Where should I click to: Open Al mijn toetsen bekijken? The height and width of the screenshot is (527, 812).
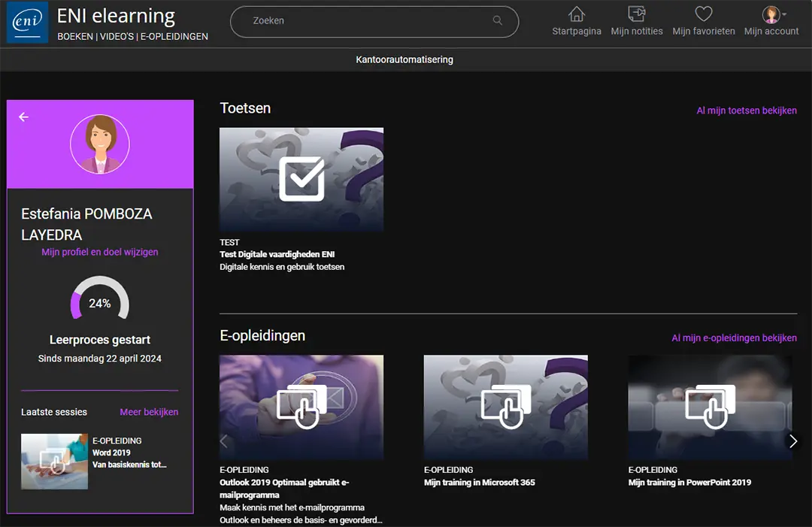coord(747,111)
